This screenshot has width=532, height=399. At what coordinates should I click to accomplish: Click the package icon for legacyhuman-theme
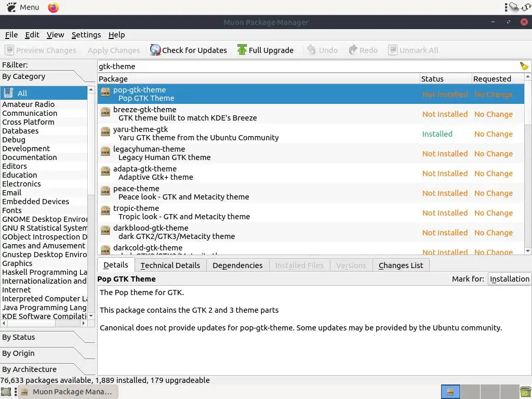(105, 151)
